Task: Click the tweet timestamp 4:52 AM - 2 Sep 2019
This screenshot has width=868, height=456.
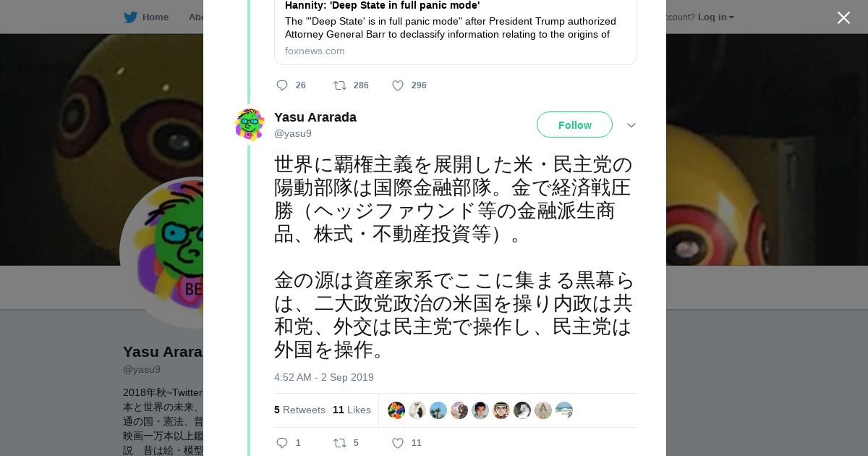Action: [323, 377]
